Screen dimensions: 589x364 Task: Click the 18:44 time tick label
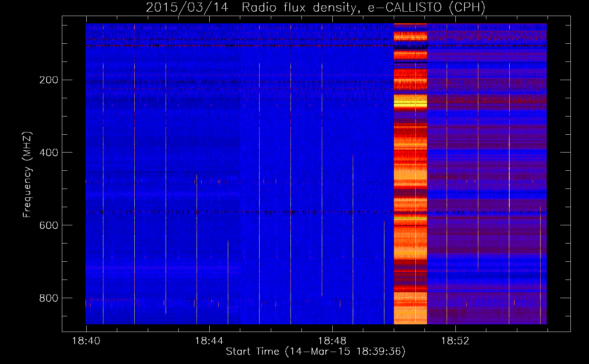209,341
